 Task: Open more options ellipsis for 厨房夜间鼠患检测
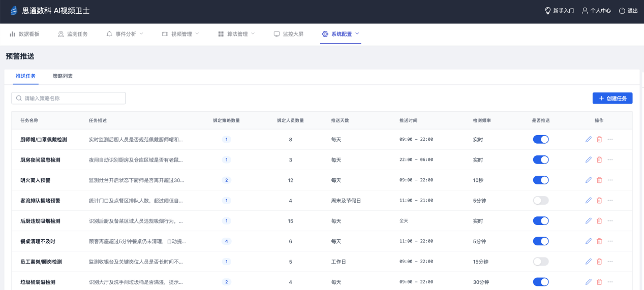(610, 159)
